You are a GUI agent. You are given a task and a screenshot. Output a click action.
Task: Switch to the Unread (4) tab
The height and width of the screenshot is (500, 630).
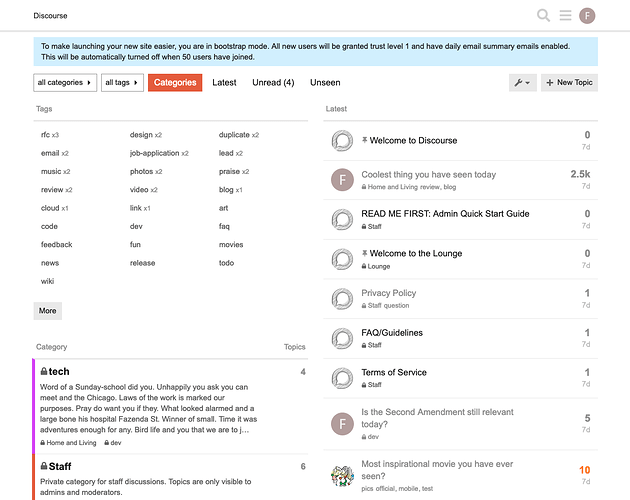click(x=273, y=82)
